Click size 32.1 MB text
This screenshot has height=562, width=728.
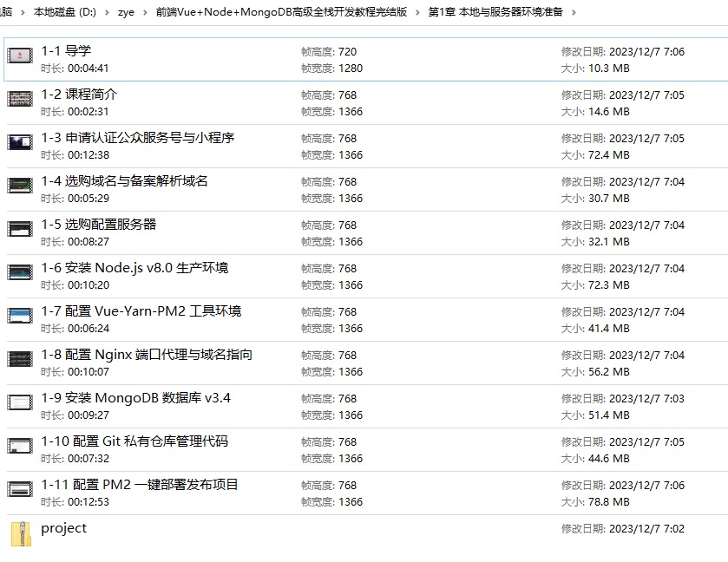pyautogui.click(x=609, y=242)
